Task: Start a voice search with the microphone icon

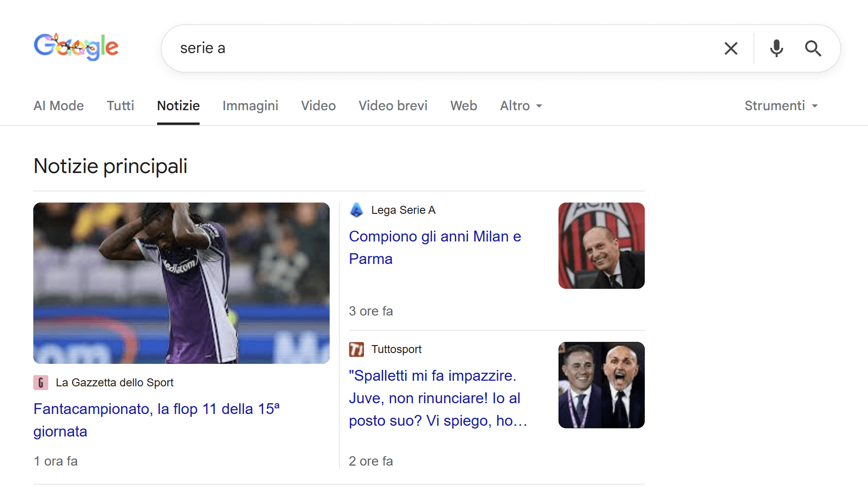Action: click(x=776, y=48)
